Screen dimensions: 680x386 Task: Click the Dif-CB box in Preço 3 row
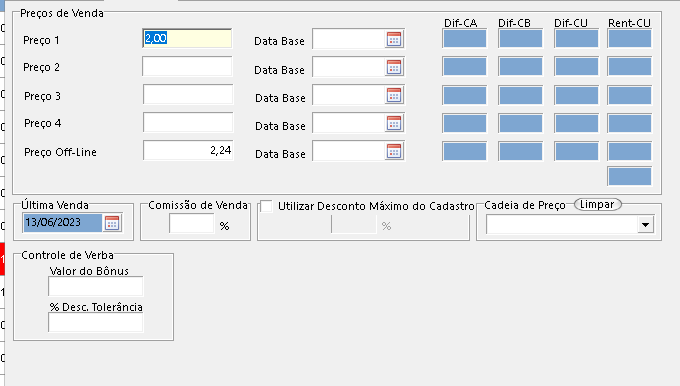pyautogui.click(x=520, y=95)
